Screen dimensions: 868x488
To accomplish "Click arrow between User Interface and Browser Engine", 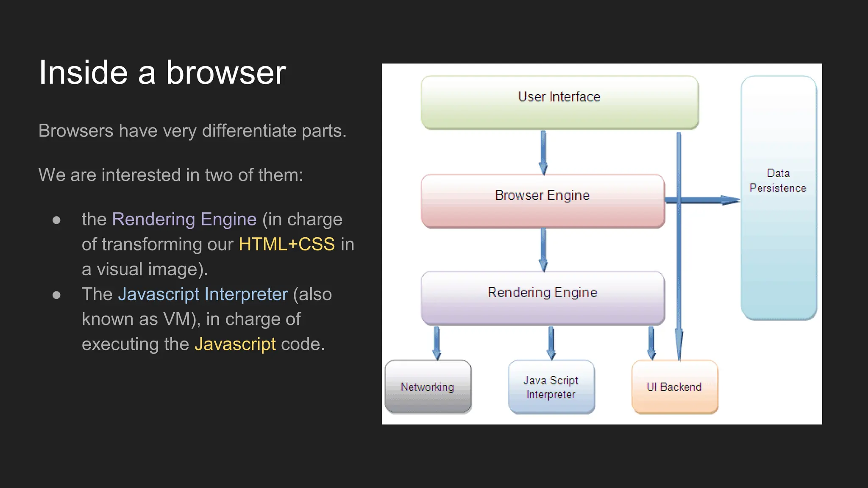I will click(x=543, y=152).
